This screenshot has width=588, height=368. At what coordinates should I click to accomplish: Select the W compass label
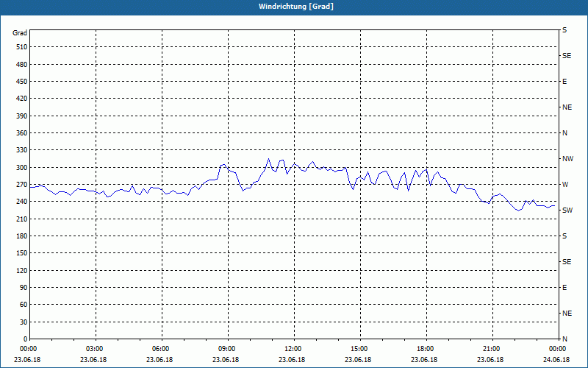[x=565, y=185]
